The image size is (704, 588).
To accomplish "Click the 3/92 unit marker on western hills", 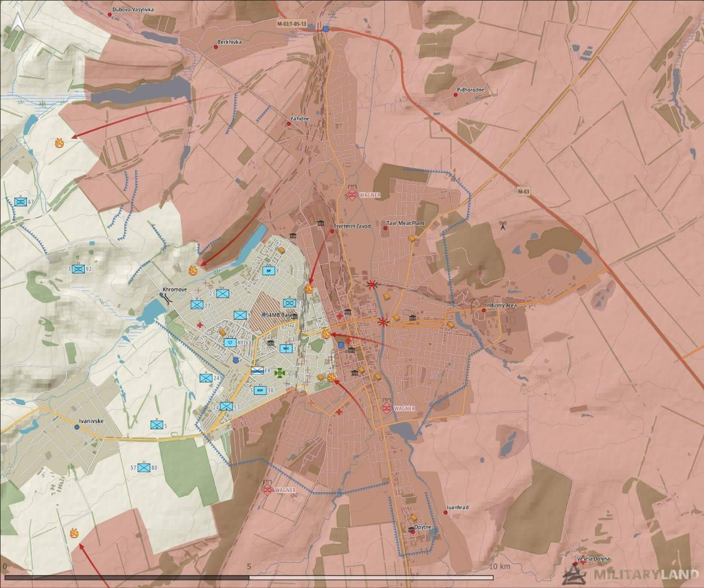I will click(x=79, y=269).
